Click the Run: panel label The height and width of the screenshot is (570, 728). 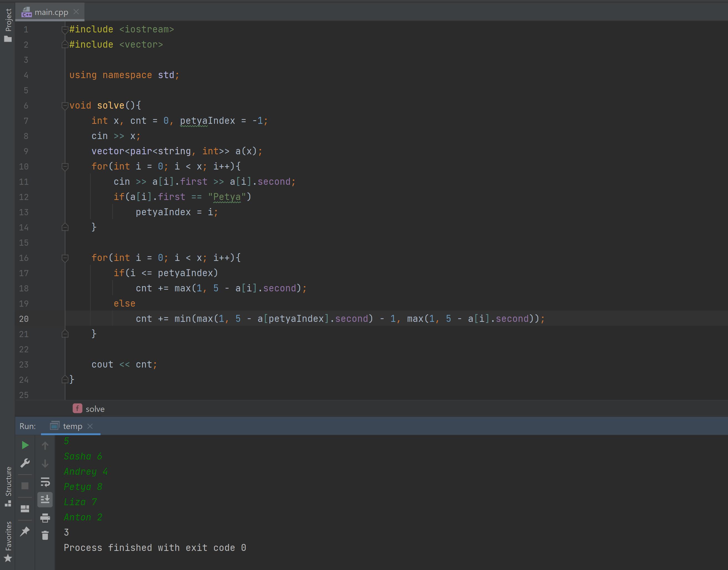tap(27, 426)
